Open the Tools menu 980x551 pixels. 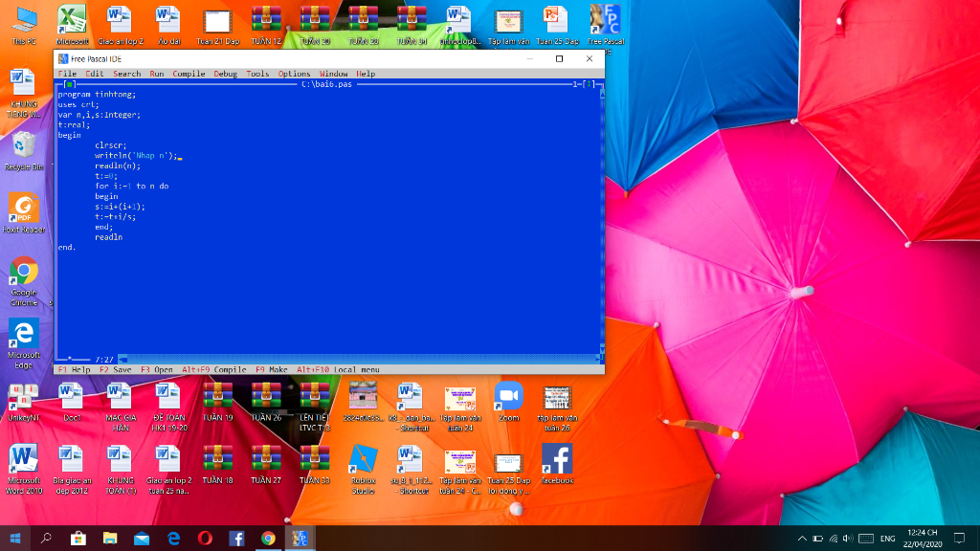[x=257, y=74]
